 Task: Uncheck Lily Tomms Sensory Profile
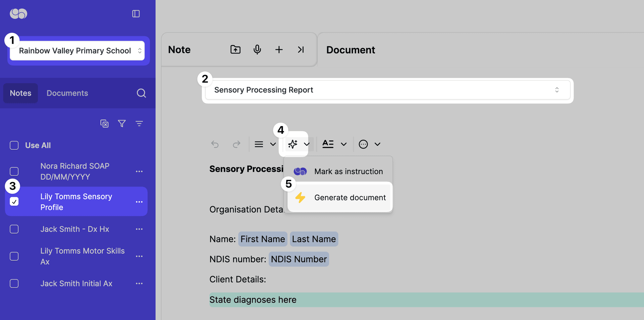tap(14, 202)
